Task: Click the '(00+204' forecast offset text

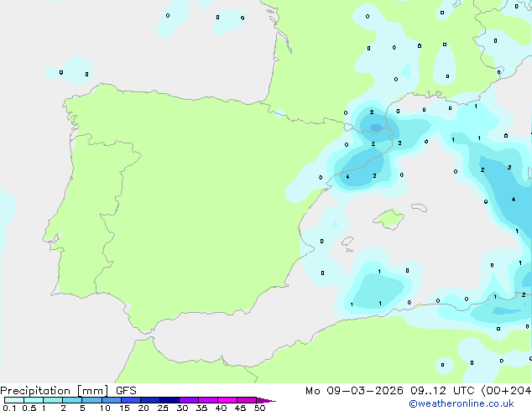Action: 506,391
